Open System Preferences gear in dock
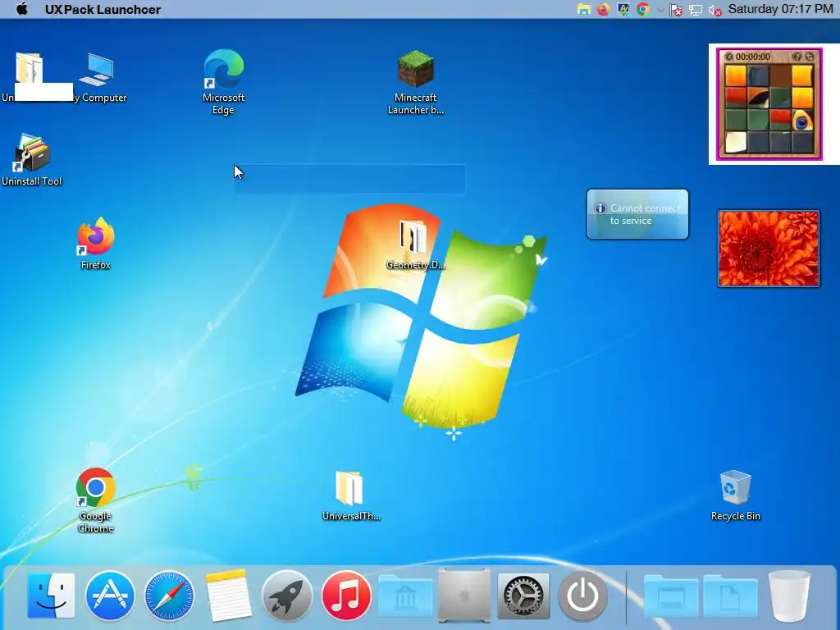The image size is (840, 630). click(x=523, y=596)
